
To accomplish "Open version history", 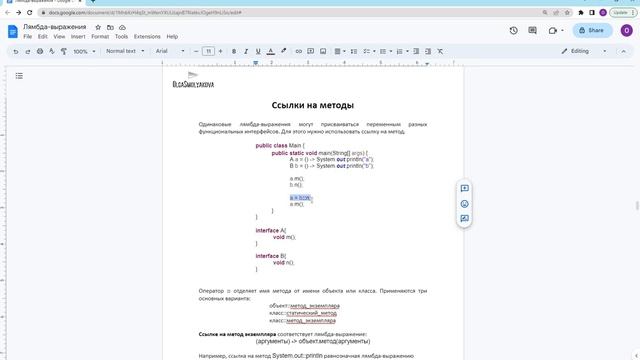I will [513, 30].
